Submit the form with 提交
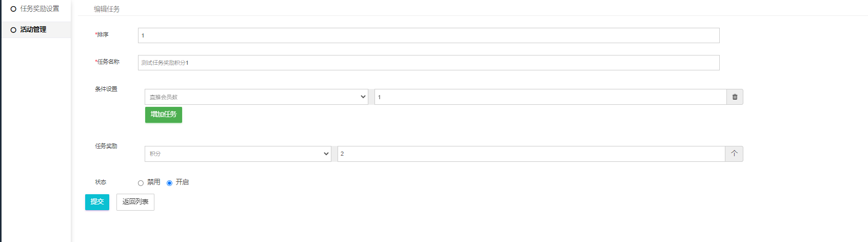The image size is (868, 242). click(97, 202)
